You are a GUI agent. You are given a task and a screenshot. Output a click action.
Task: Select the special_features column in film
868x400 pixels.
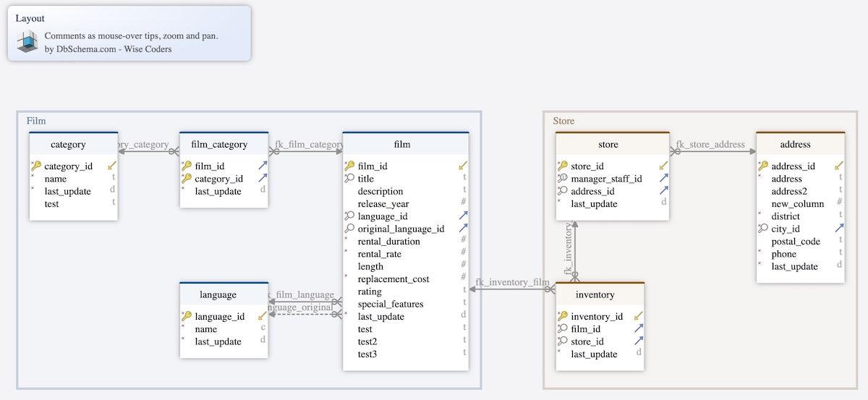click(x=391, y=305)
